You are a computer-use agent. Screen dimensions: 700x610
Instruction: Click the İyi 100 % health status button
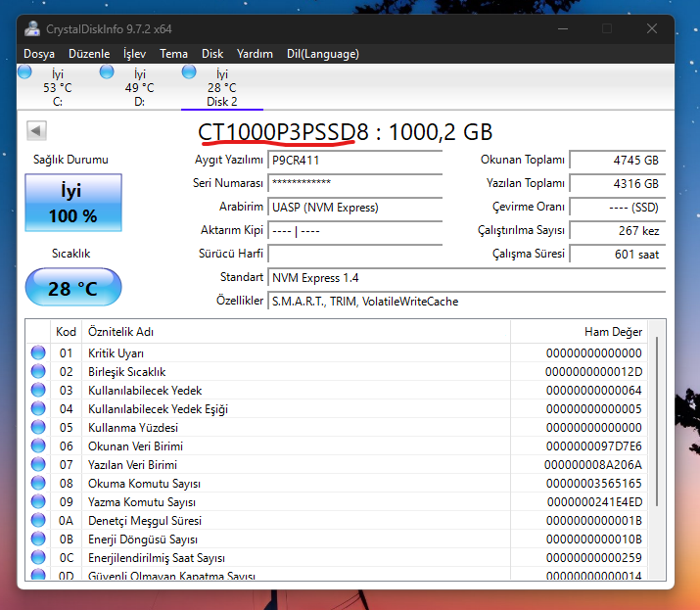pyautogui.click(x=73, y=203)
